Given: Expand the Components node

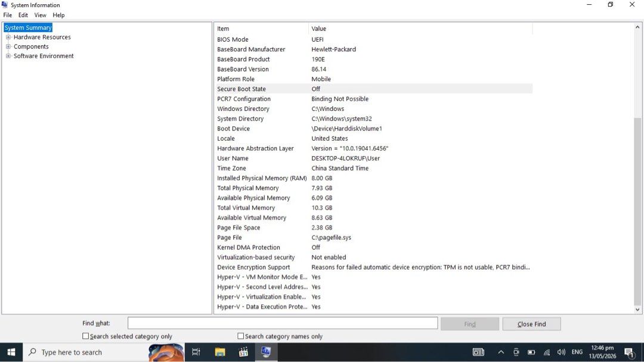Looking at the screenshot, I should click(x=8, y=47).
